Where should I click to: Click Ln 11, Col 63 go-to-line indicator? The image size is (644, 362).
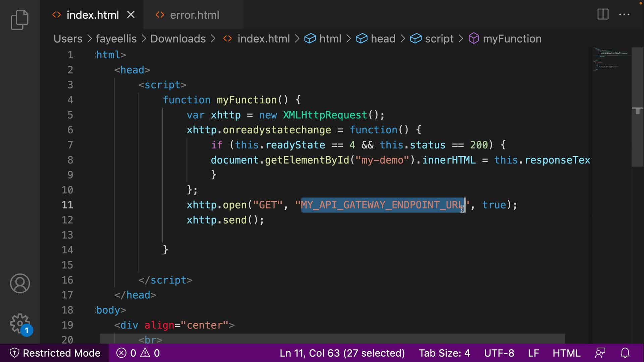point(342,353)
